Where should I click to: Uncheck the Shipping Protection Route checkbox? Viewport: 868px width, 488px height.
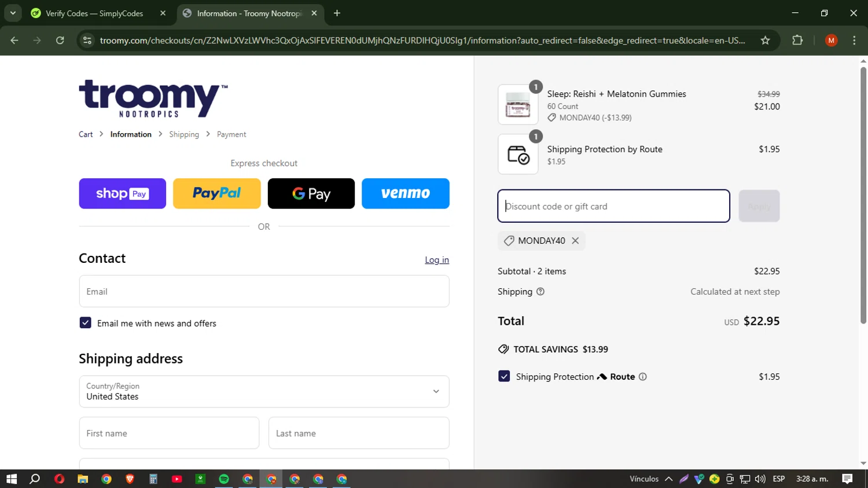[x=504, y=376]
